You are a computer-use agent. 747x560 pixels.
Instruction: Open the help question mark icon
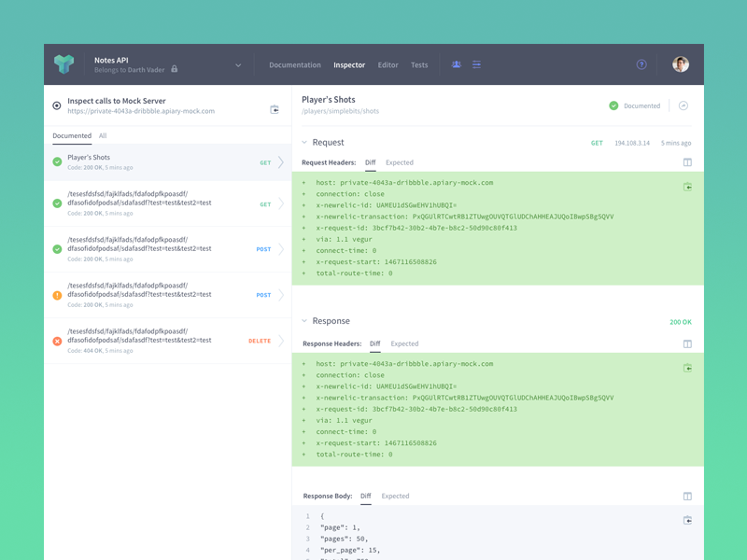coord(641,65)
